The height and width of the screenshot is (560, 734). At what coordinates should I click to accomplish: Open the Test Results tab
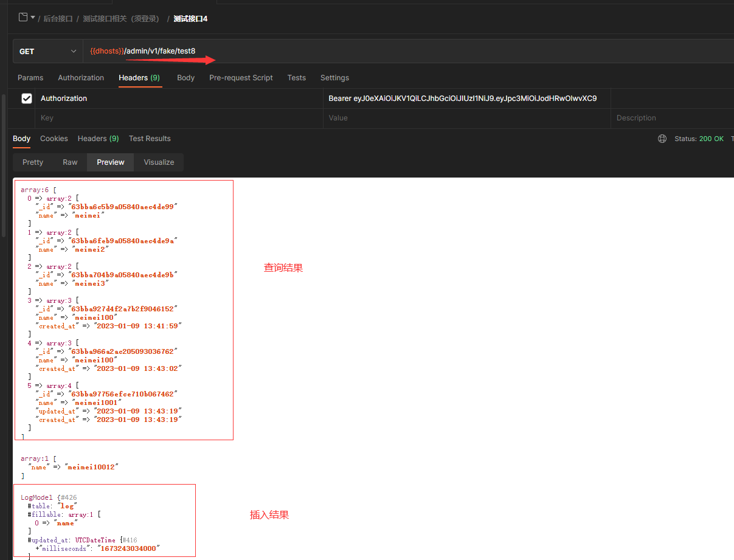click(150, 139)
